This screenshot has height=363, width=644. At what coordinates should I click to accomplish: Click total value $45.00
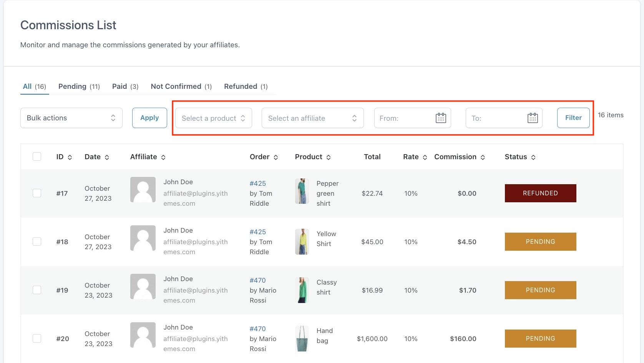click(372, 242)
